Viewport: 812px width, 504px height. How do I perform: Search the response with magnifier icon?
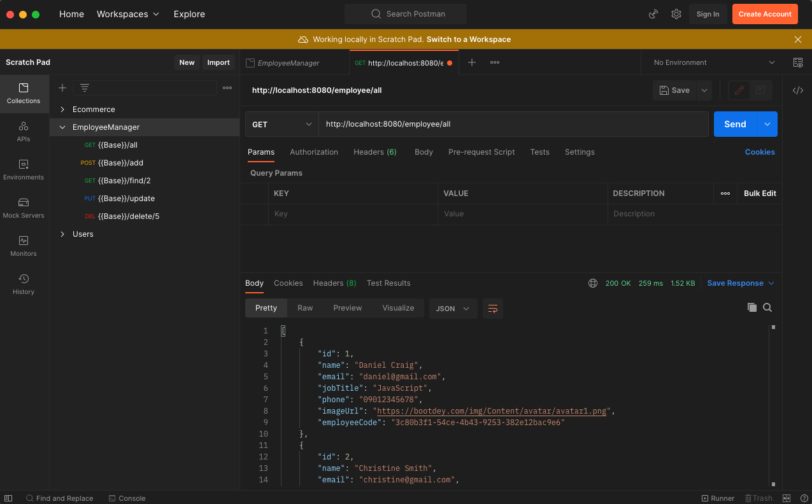pos(767,307)
